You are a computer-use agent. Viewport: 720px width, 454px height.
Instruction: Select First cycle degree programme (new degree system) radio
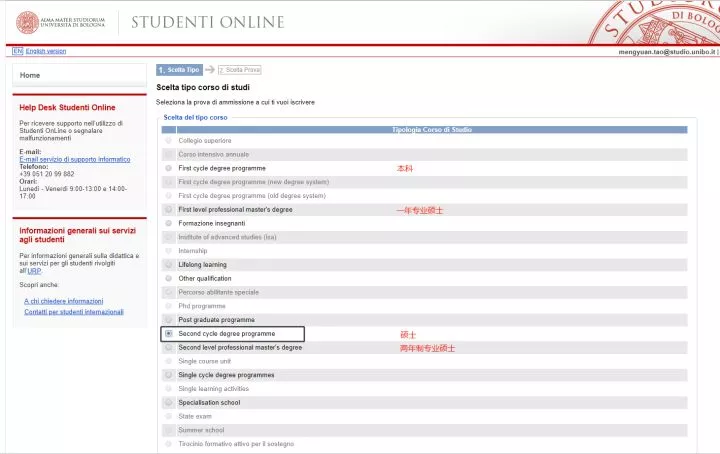169,182
